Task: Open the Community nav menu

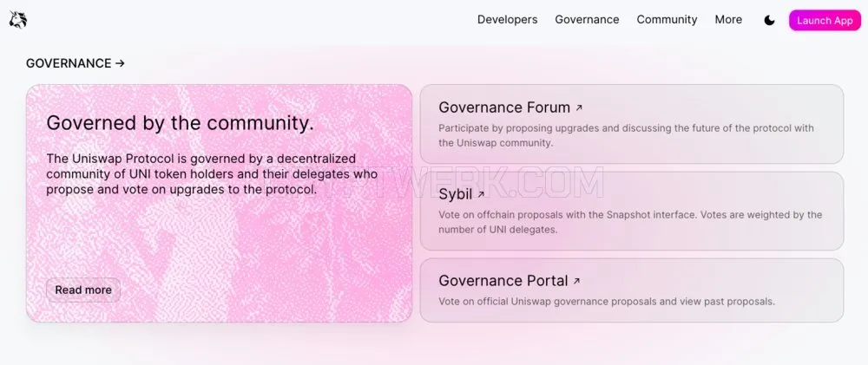Action: tap(667, 19)
